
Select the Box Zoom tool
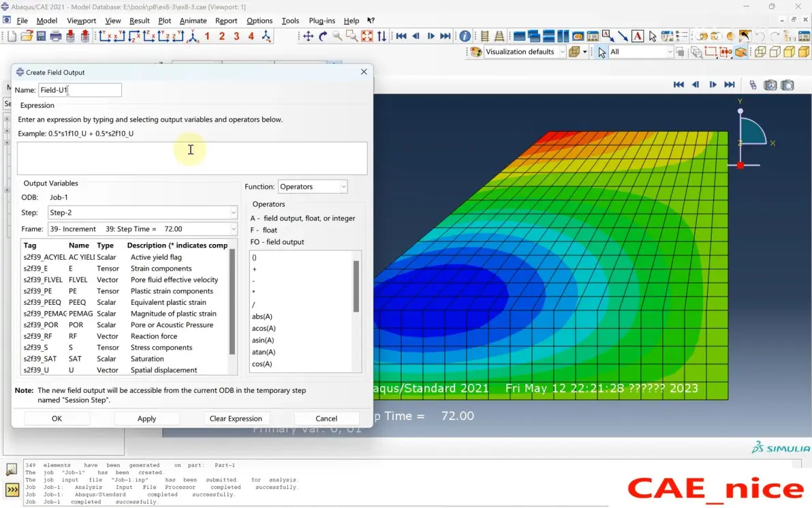352,36
